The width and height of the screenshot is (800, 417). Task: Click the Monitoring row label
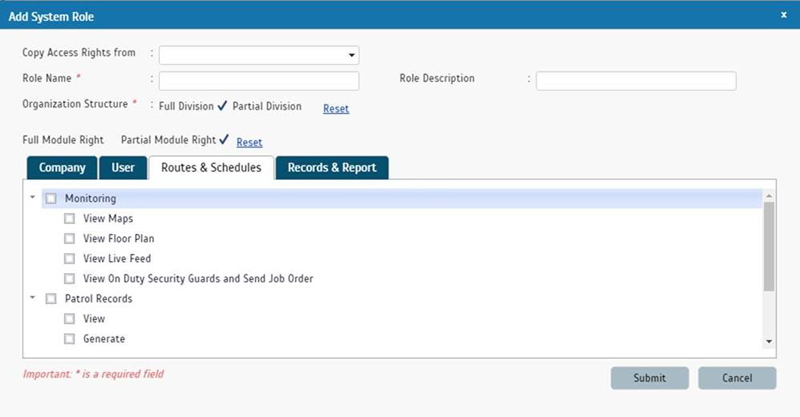90,199
